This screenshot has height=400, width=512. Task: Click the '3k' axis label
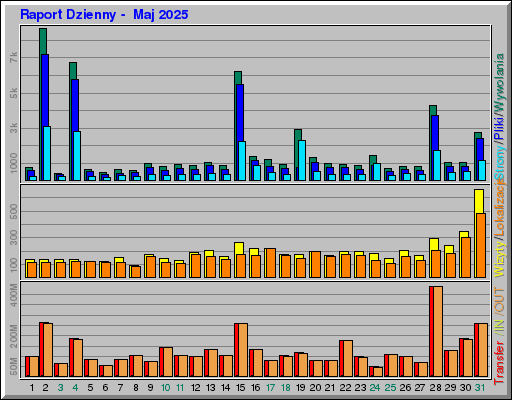[14, 128]
